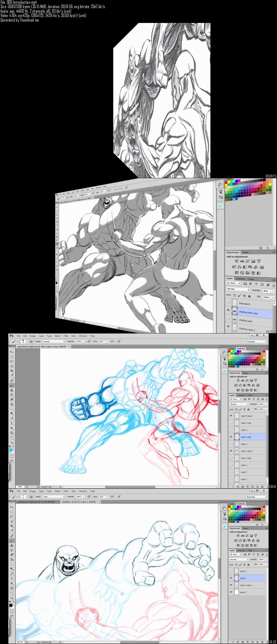
Task: Click the cyan foreground color swatch
Action: tap(11, 450)
